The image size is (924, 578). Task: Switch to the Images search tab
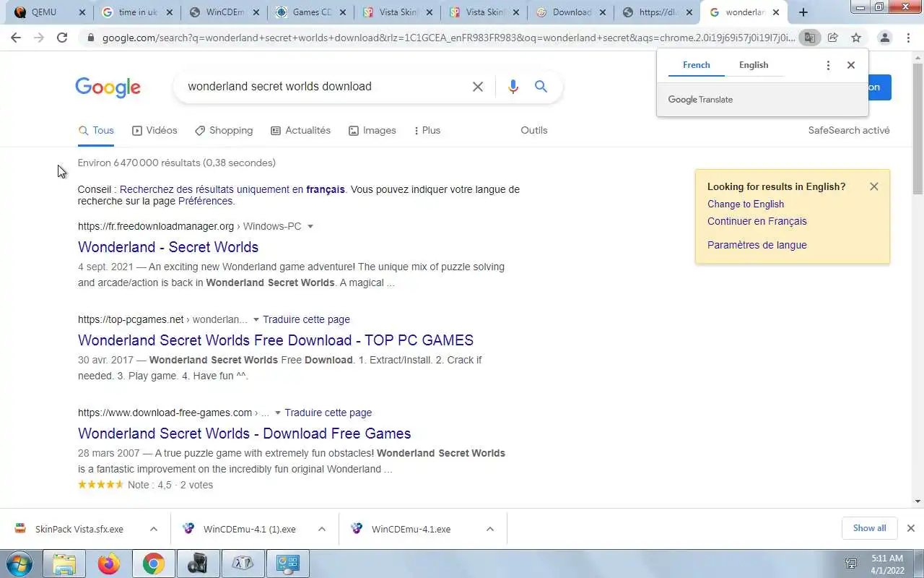point(372,130)
